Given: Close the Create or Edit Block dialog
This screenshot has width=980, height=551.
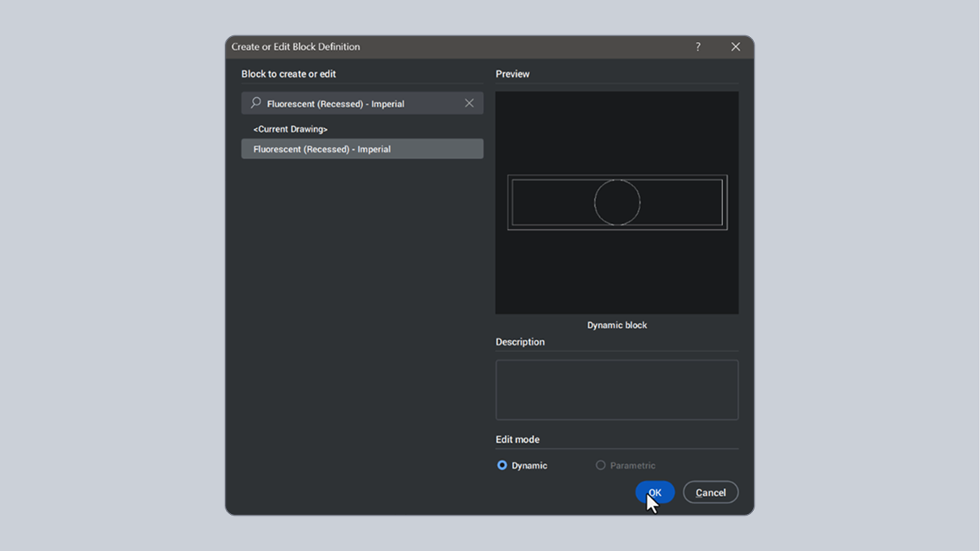Looking at the screenshot, I should click(734, 47).
